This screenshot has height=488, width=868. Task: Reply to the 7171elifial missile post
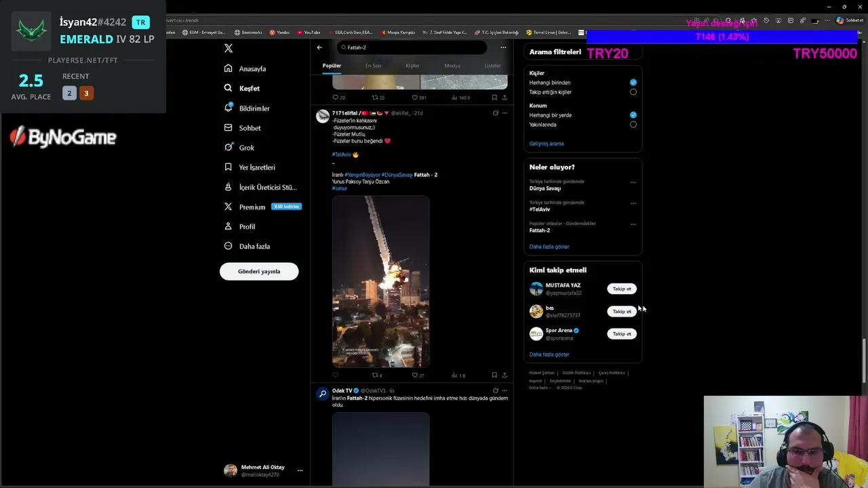pyautogui.click(x=335, y=375)
